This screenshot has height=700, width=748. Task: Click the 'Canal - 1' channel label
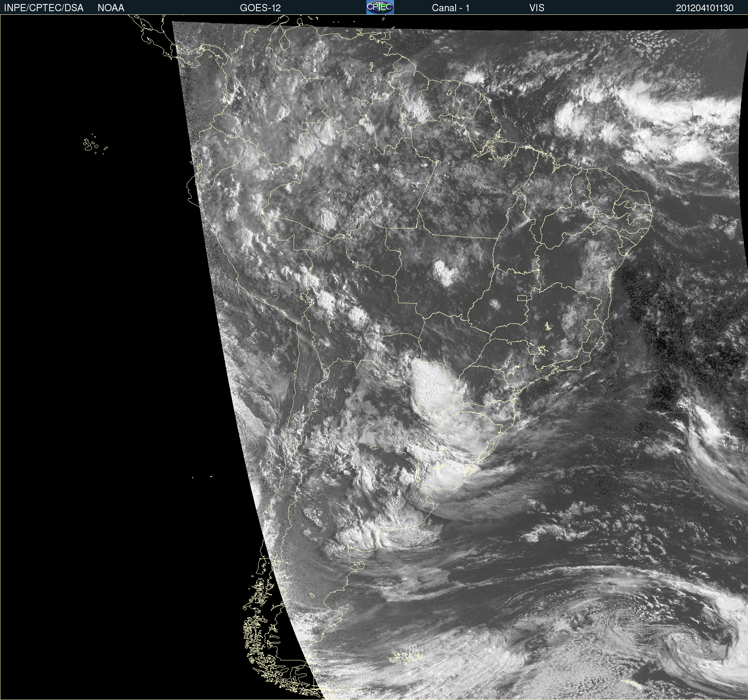(x=450, y=8)
